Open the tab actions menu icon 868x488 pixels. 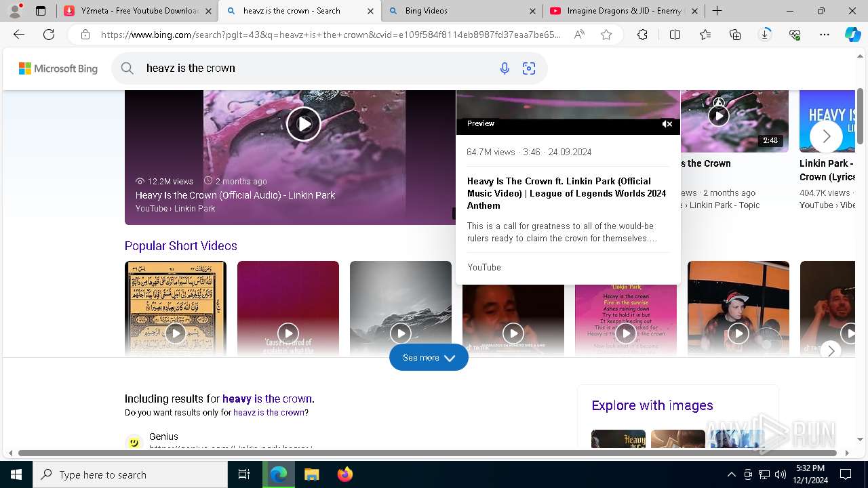41,11
